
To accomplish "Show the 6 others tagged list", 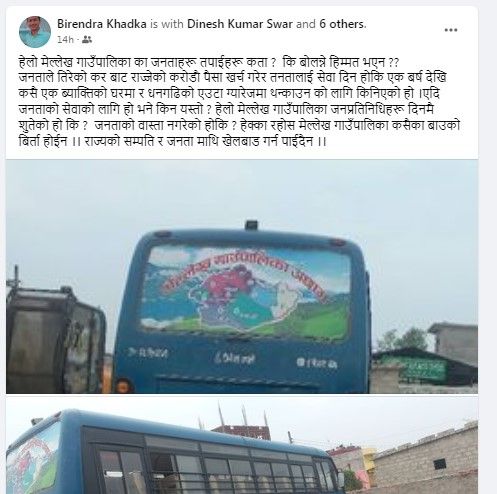I will coord(342,24).
